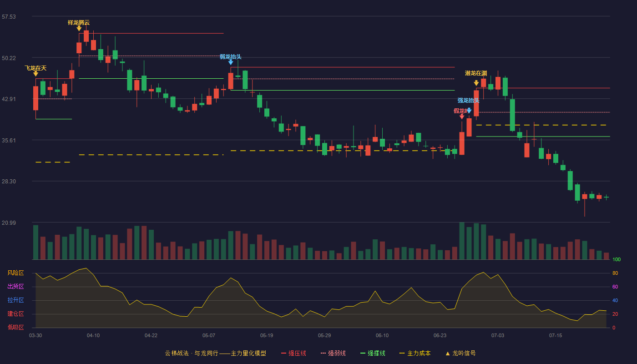Click the 假龙吟 red arrow marker

tap(462, 116)
